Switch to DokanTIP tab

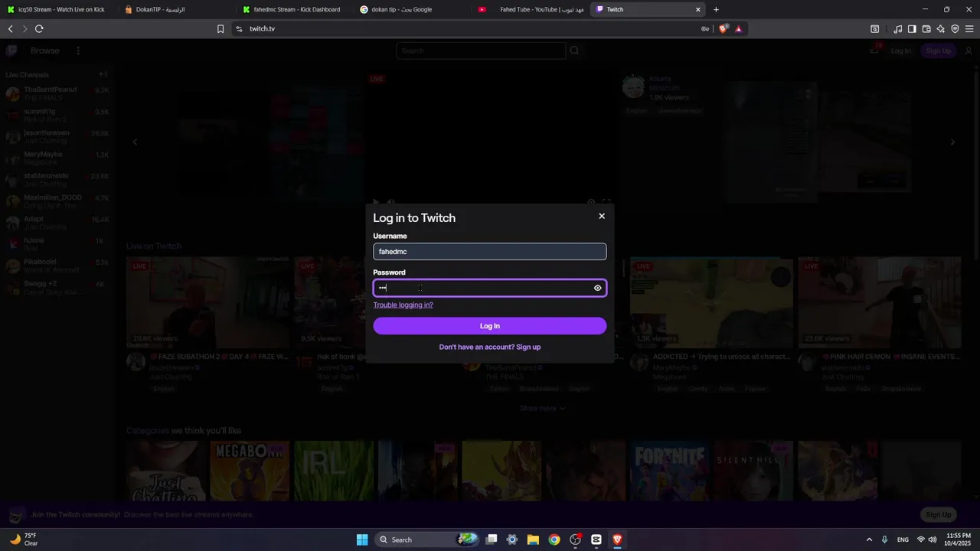coord(177,10)
